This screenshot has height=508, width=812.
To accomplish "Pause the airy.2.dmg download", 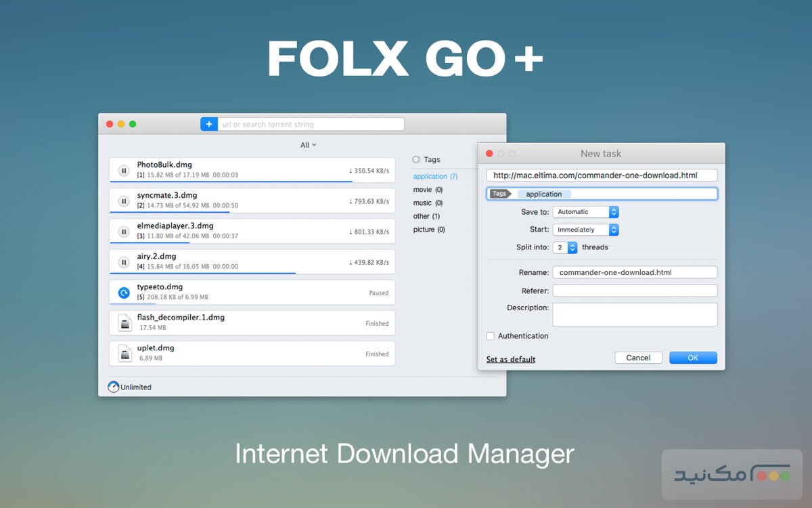I will pyautogui.click(x=124, y=261).
